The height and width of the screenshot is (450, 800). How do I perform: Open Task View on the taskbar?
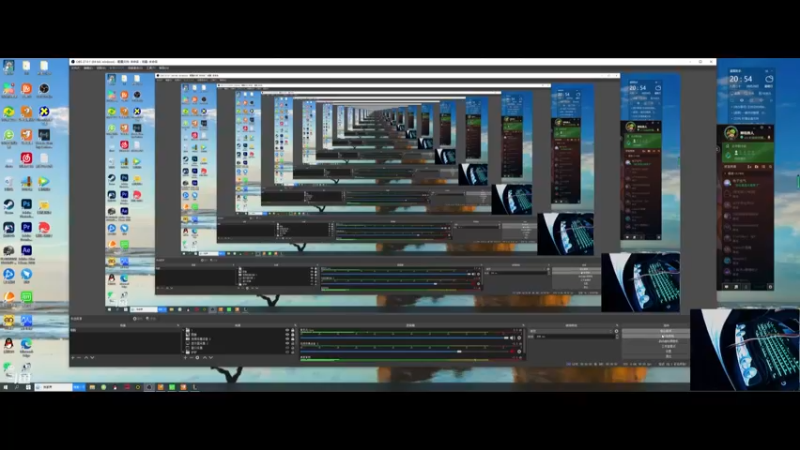[28, 387]
